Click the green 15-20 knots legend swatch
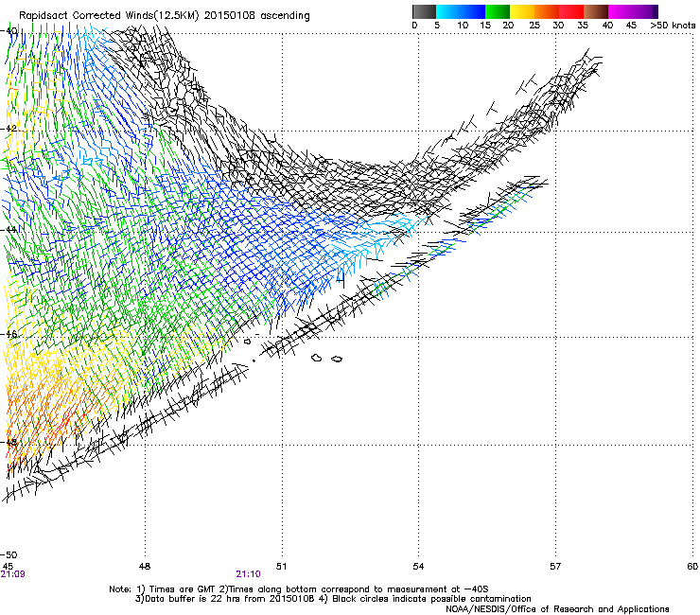Screen dimensions: 700x615 point(498,11)
